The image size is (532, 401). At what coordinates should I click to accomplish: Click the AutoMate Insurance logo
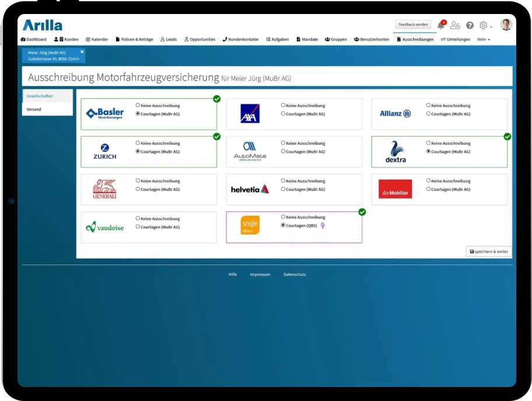[250, 151]
